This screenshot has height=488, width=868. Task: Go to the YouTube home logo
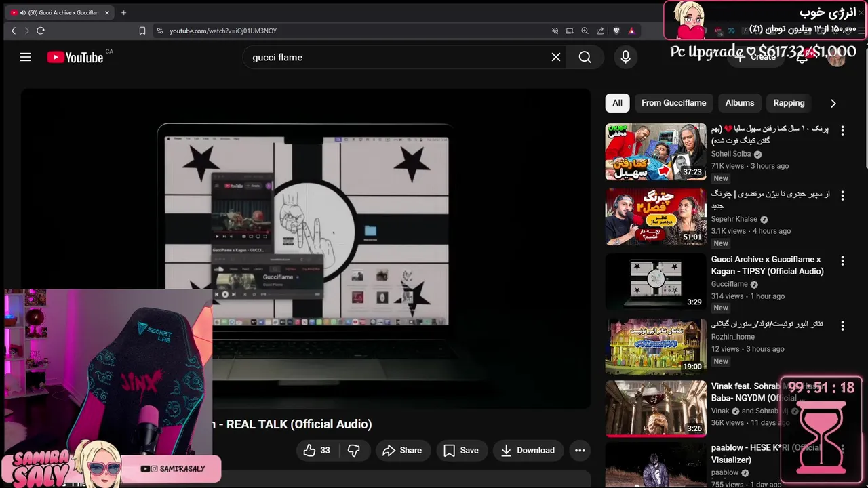[75, 58]
